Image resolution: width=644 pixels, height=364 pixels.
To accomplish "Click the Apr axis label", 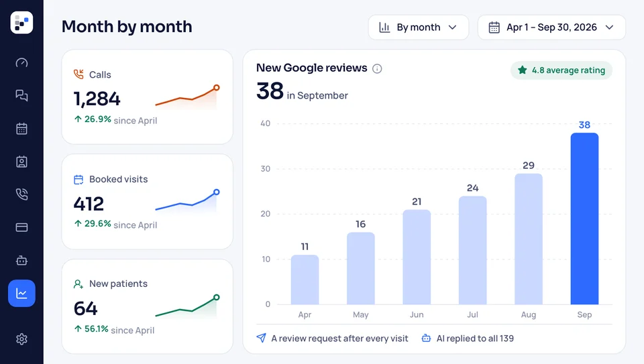I will point(305,315).
